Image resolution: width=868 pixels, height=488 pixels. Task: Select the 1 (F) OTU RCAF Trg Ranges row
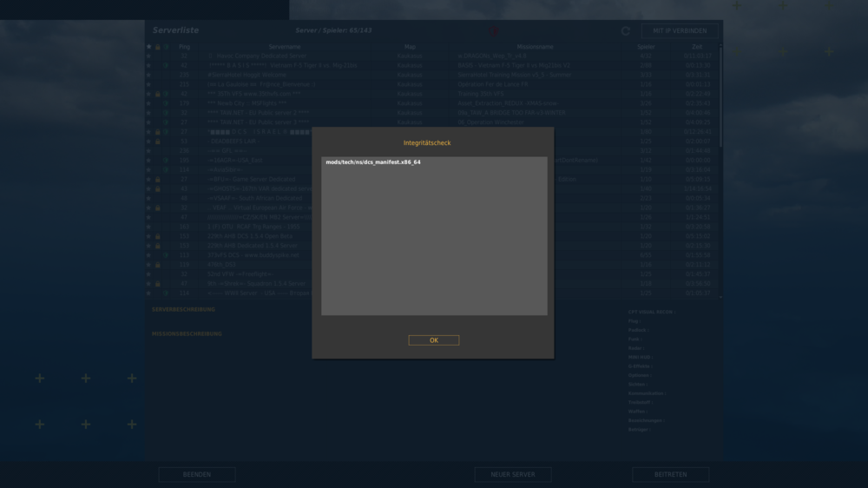431,227
